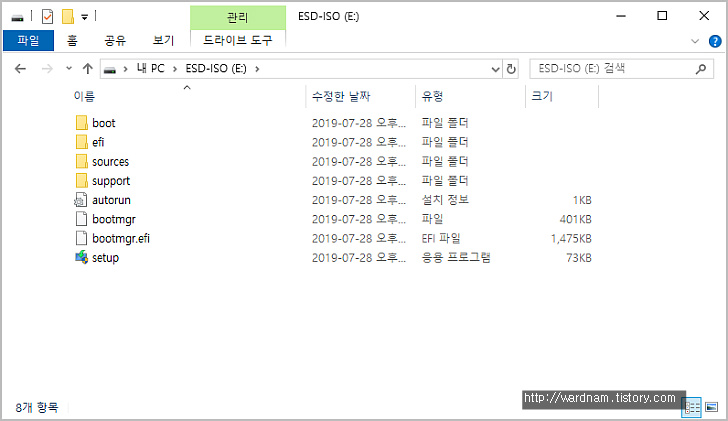Maximize the ESD-ISO (E:) window
The image size is (728, 421).
click(x=662, y=16)
